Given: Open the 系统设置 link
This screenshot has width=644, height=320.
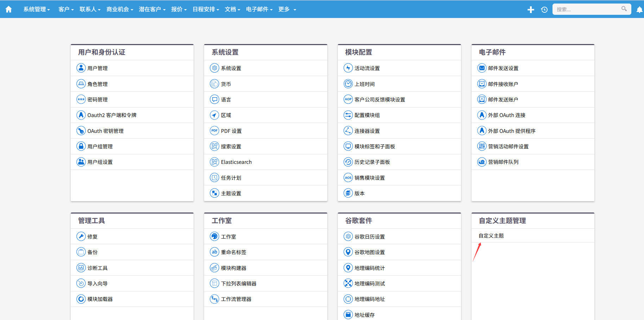Looking at the screenshot, I should (x=231, y=68).
